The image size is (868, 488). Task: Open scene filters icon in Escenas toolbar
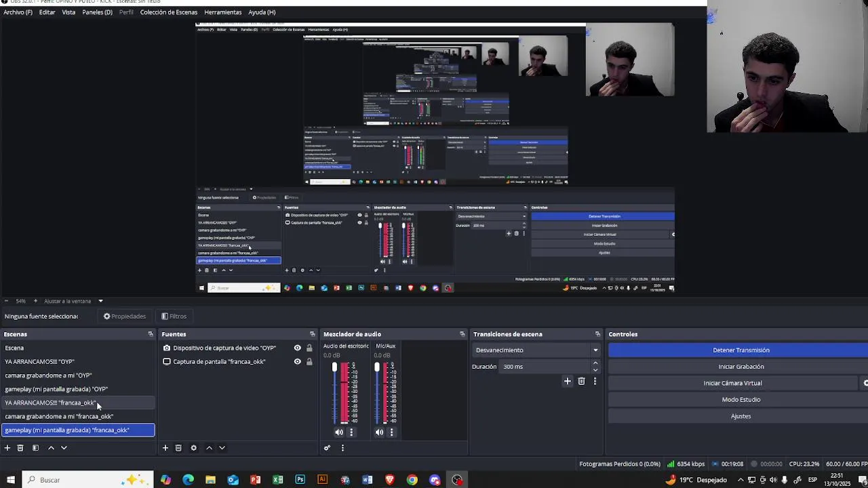click(35, 448)
